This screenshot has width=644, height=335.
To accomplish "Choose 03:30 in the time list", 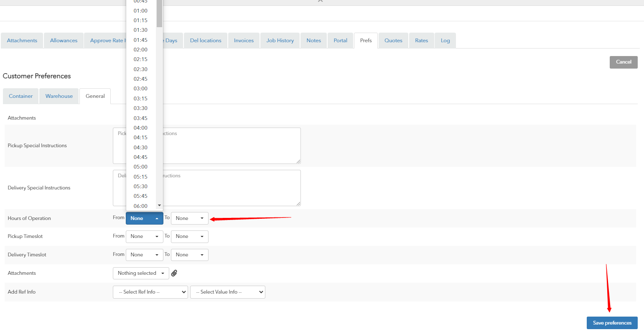I will [141, 108].
